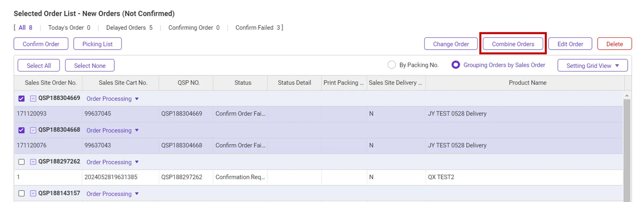Select Grouping Orders by Sales Order radio
Viewport: 644px width, 202px height.
coord(456,65)
